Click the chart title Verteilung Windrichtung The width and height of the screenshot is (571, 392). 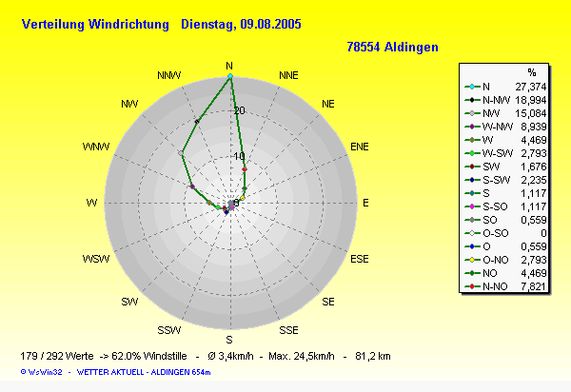tap(95, 24)
